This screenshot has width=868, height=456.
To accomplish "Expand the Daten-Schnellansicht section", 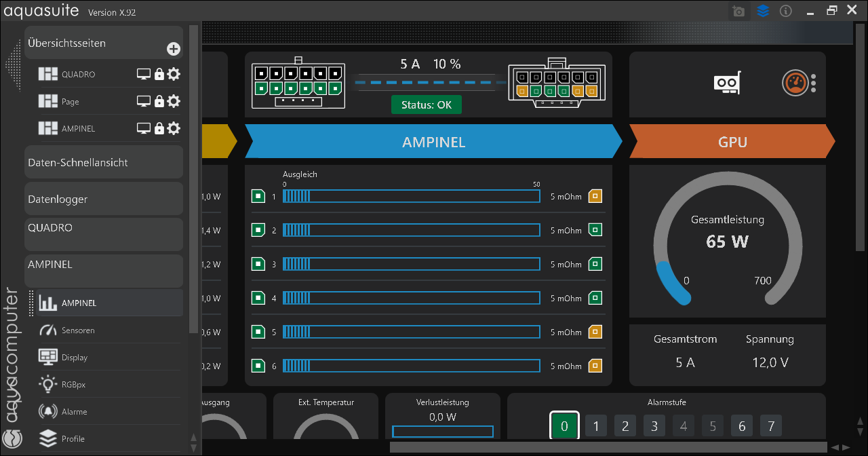I will coord(104,163).
